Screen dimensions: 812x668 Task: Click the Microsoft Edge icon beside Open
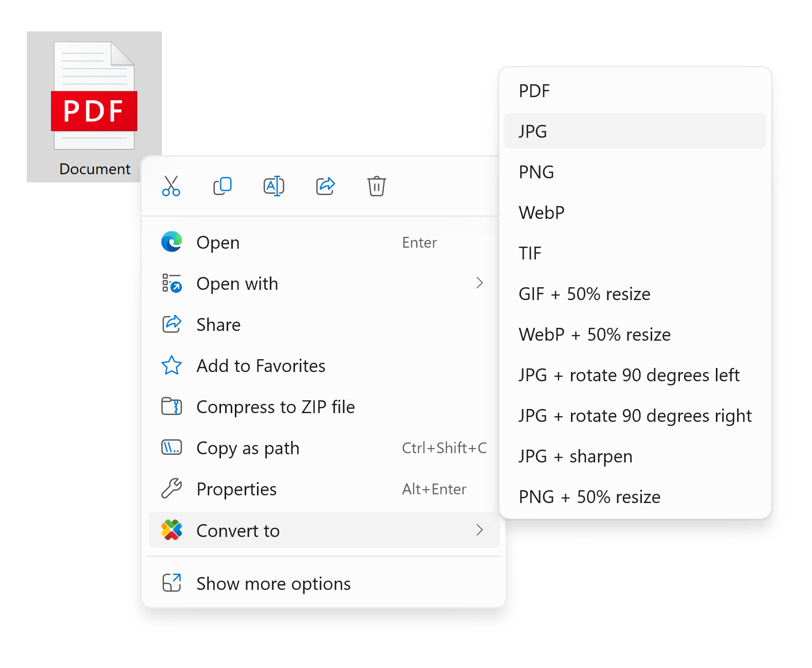click(172, 242)
